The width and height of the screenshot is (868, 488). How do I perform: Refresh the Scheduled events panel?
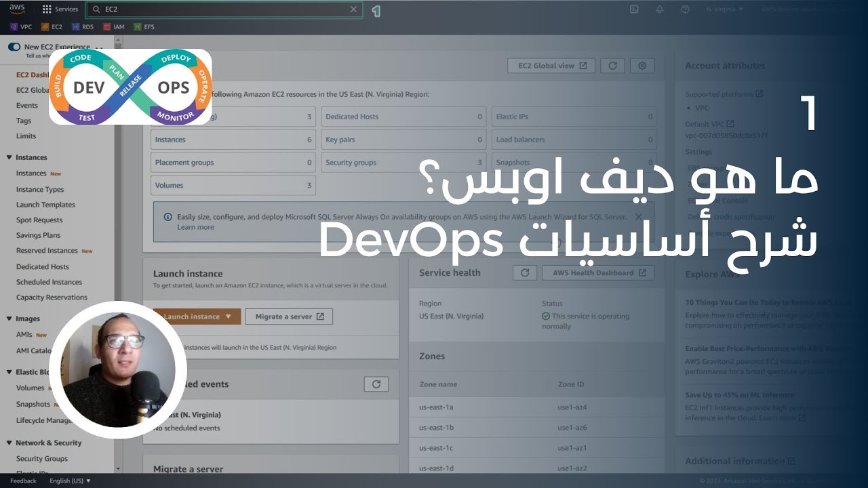pyautogui.click(x=376, y=384)
